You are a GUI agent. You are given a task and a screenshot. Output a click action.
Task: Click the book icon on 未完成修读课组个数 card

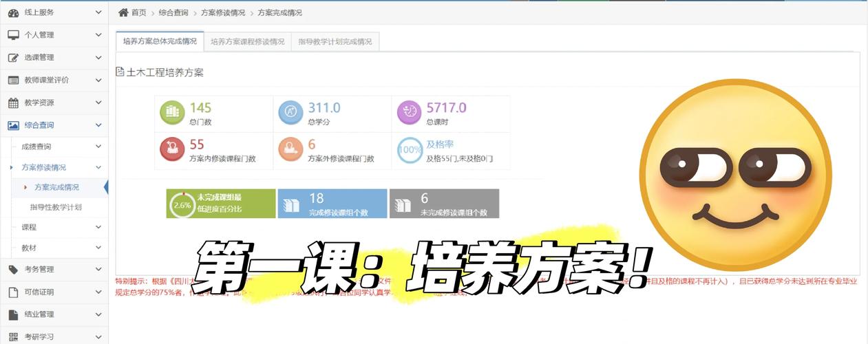click(403, 205)
